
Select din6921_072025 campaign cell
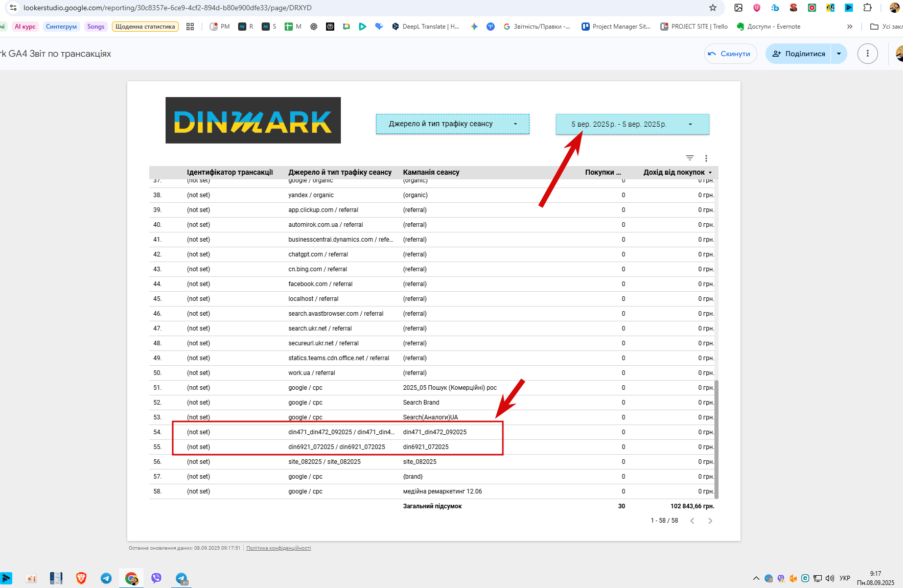tap(426, 447)
